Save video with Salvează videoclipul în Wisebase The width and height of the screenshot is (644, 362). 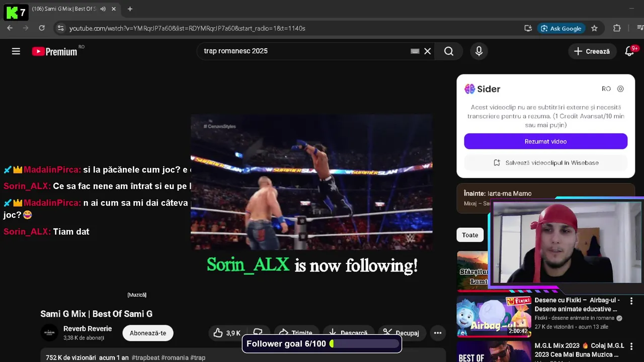pyautogui.click(x=545, y=162)
